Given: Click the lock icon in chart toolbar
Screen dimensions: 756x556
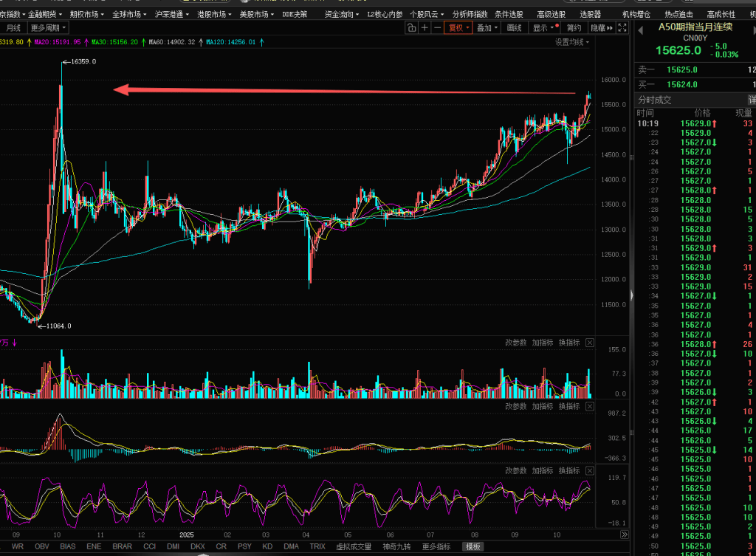Looking at the screenshot, I should [411, 28].
